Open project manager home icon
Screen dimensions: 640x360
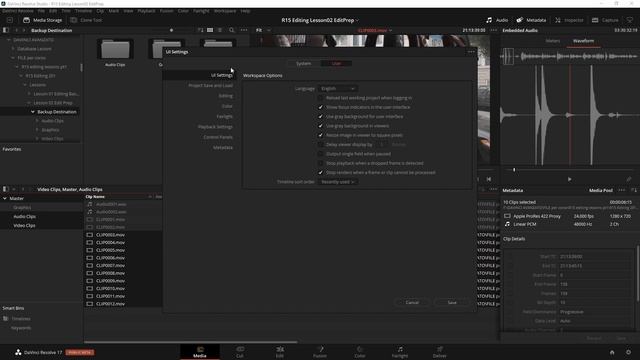coord(612,352)
